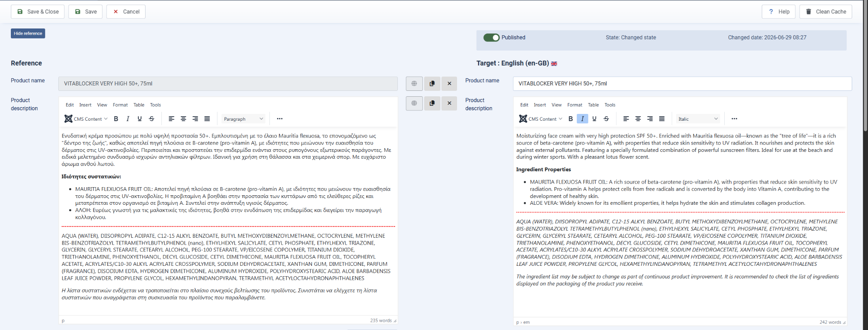
Task: Open Insert menu in reference editor
Action: (x=85, y=105)
